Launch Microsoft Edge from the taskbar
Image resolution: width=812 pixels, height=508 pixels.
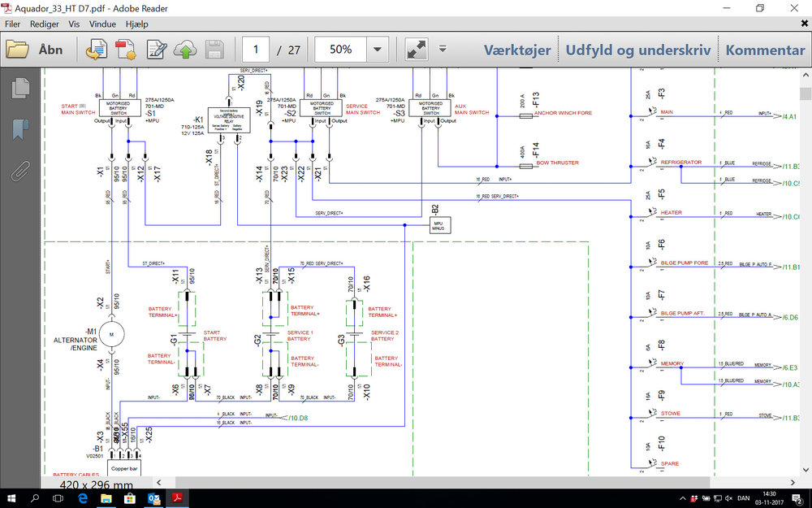coord(82,499)
